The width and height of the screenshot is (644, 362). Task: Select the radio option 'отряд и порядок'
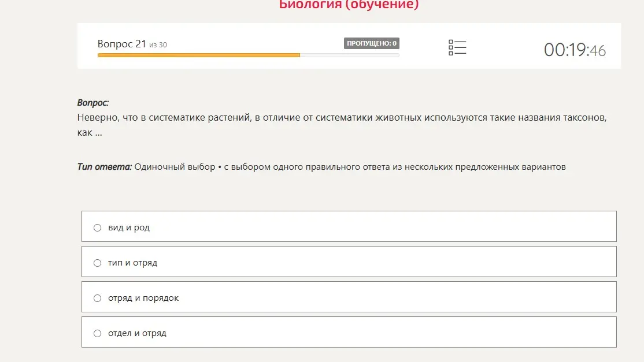click(x=97, y=298)
